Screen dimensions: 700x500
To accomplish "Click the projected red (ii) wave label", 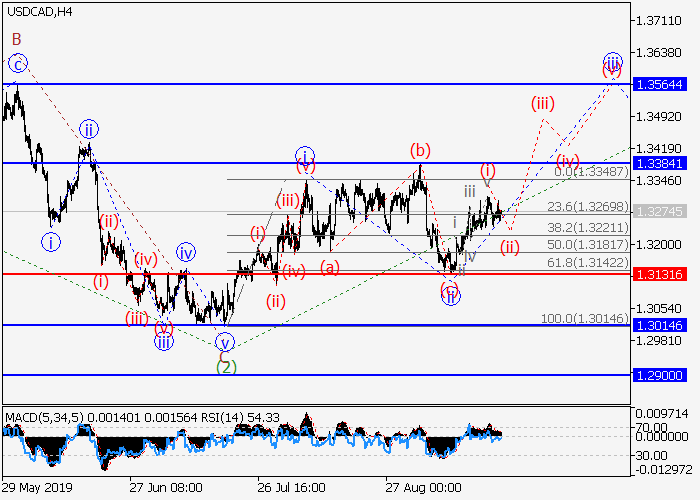I will pyautogui.click(x=510, y=247).
